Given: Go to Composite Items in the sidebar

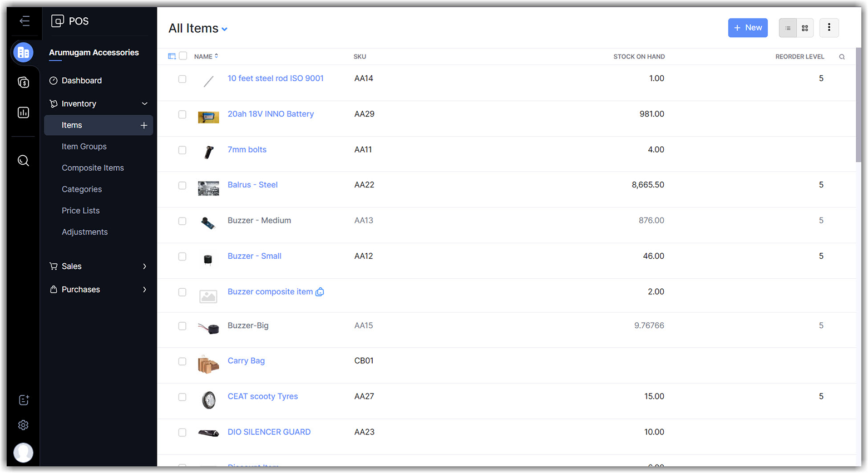Looking at the screenshot, I should point(92,168).
